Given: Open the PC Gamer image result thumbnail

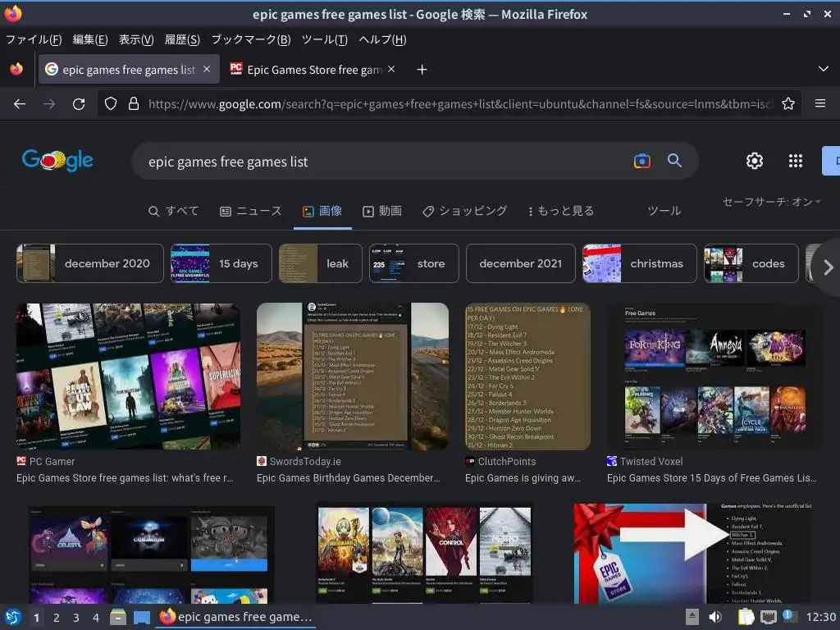Looking at the screenshot, I should click(x=128, y=376).
